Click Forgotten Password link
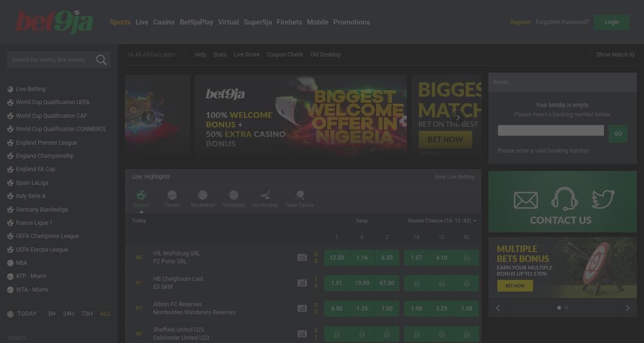 (562, 22)
